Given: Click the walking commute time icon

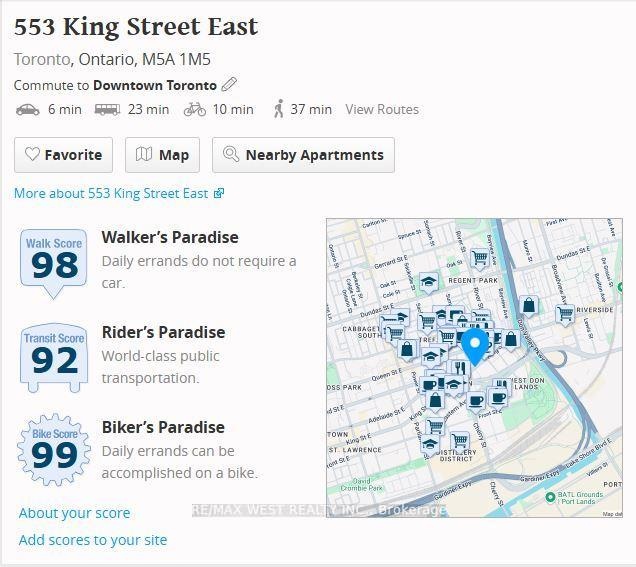Looking at the screenshot, I should coord(278,109).
